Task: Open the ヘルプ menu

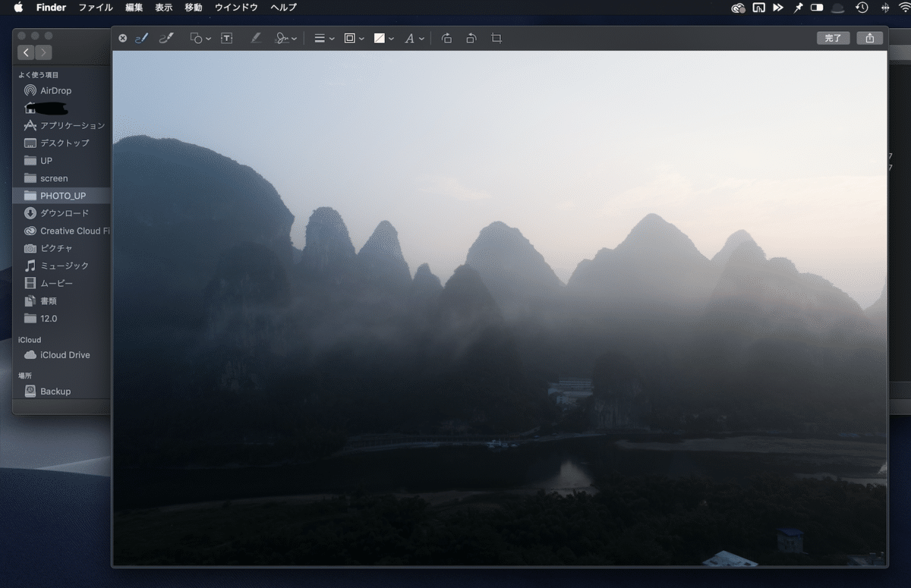Action: (284, 8)
